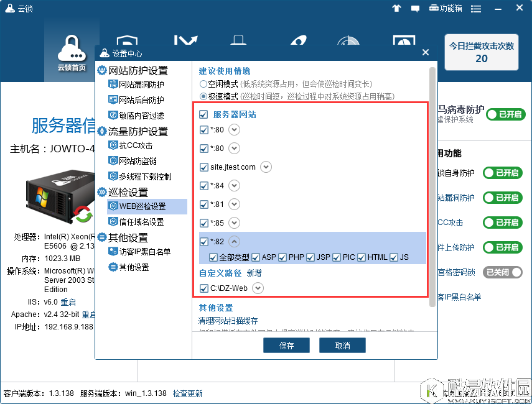Click the 保存 button to save settings
Viewport: 532px width, 404px height.
(x=286, y=345)
